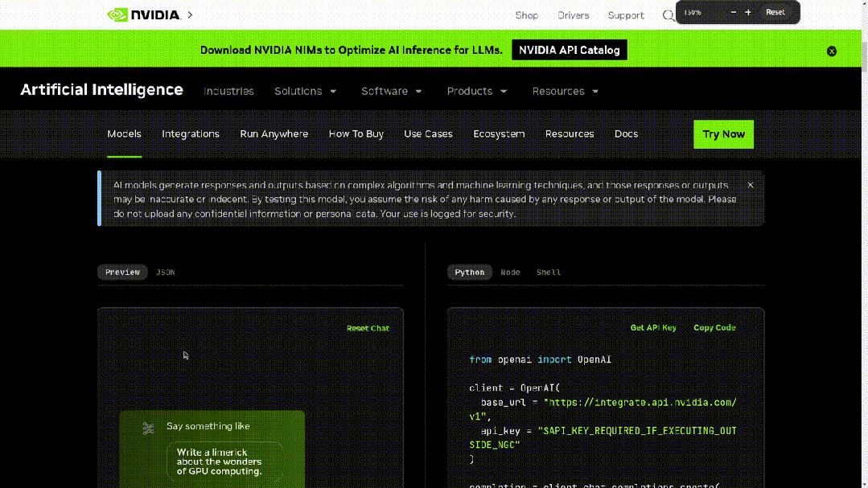Close the green NIMs promo banner
Image resolution: width=868 pixels, height=488 pixels.
832,51
